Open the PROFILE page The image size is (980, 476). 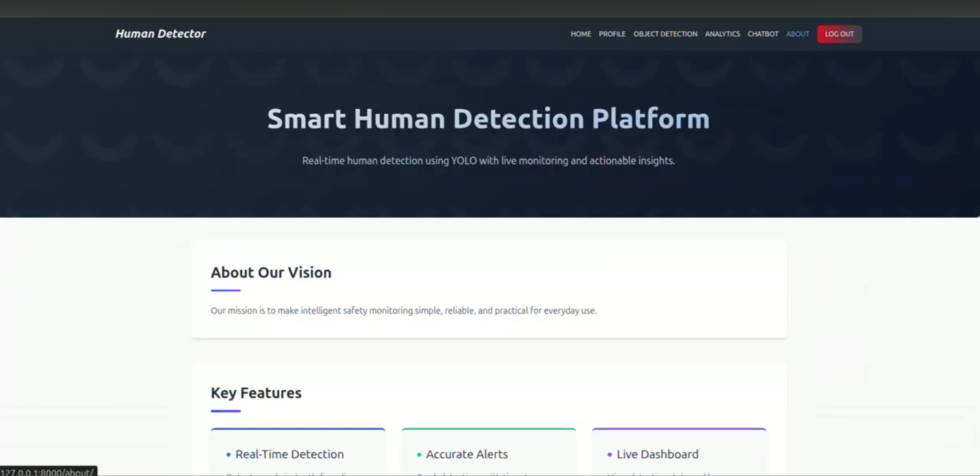click(x=612, y=34)
